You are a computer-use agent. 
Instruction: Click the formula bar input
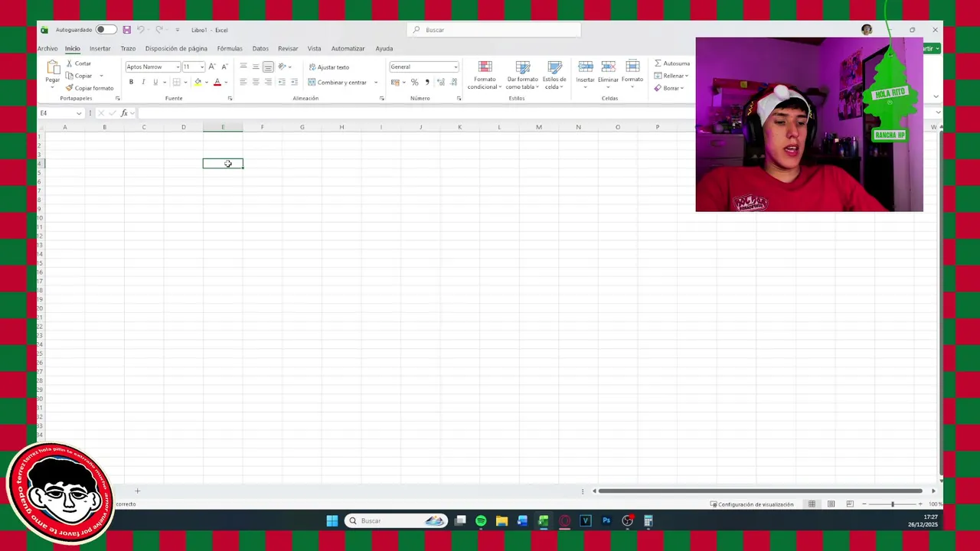click(536, 113)
